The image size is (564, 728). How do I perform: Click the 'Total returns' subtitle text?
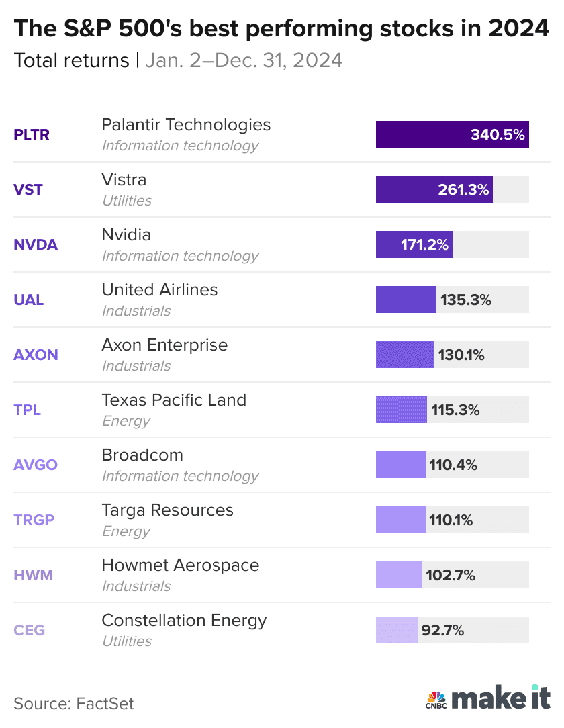[x=71, y=60]
